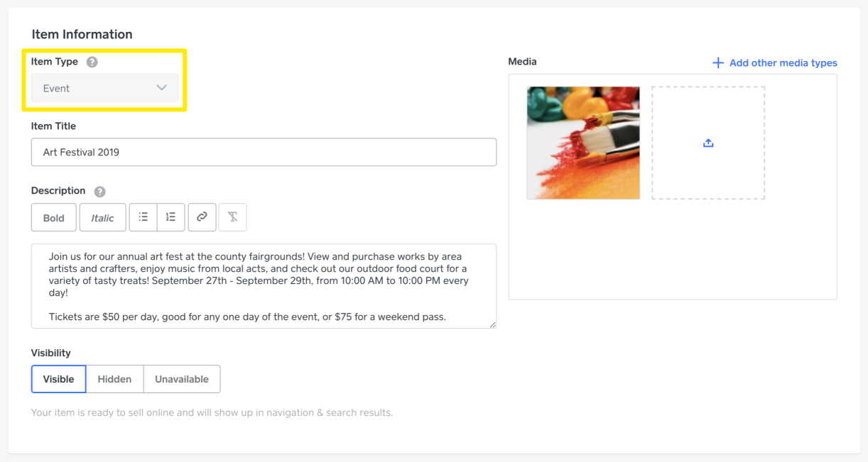Image resolution: width=868 pixels, height=462 pixels.
Task: Click the plus icon next to Add other media types
Action: click(x=717, y=62)
